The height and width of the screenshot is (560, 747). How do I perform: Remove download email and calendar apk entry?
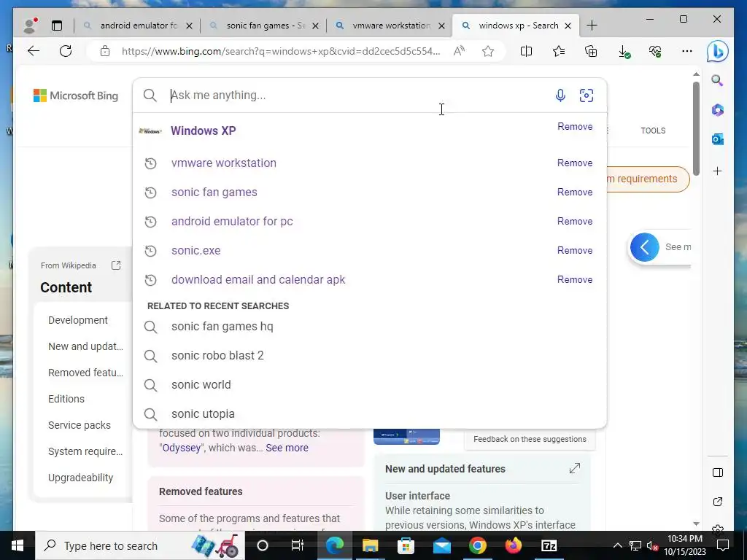(575, 279)
